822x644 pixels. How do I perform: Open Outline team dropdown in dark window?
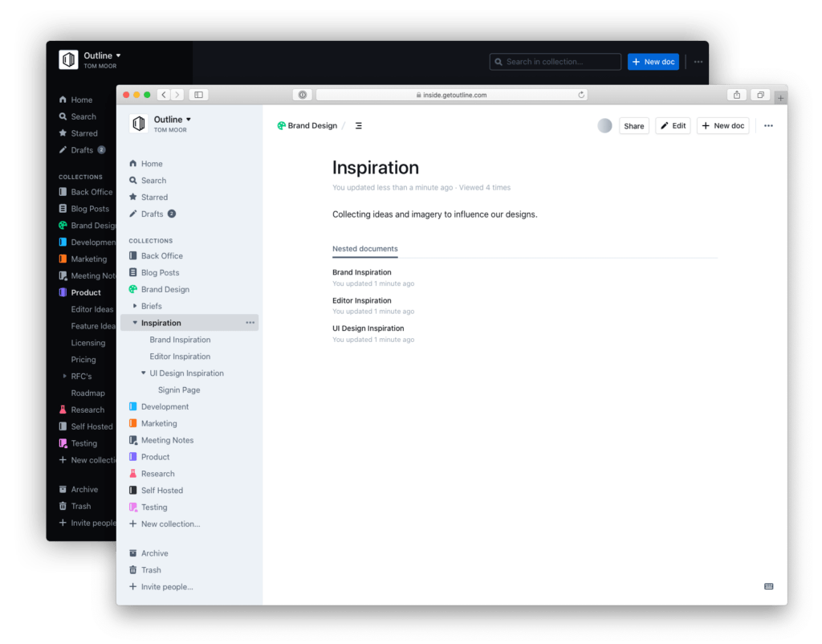[x=102, y=55]
